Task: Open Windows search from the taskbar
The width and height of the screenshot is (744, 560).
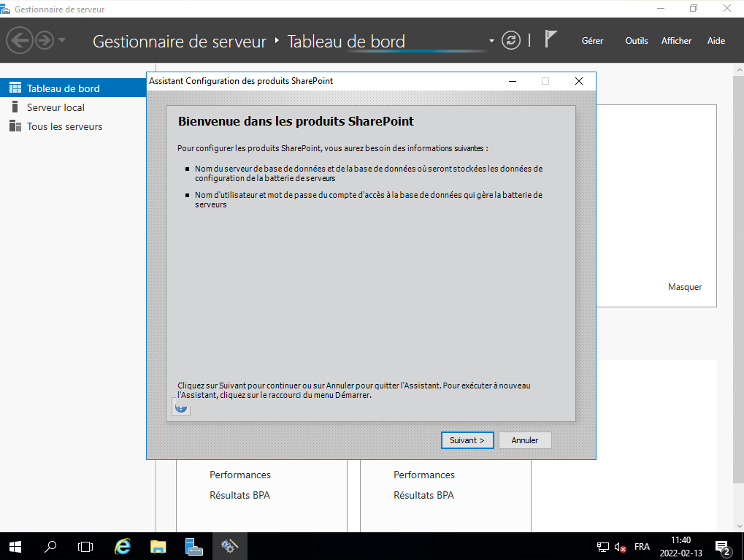Action: pyautogui.click(x=50, y=547)
